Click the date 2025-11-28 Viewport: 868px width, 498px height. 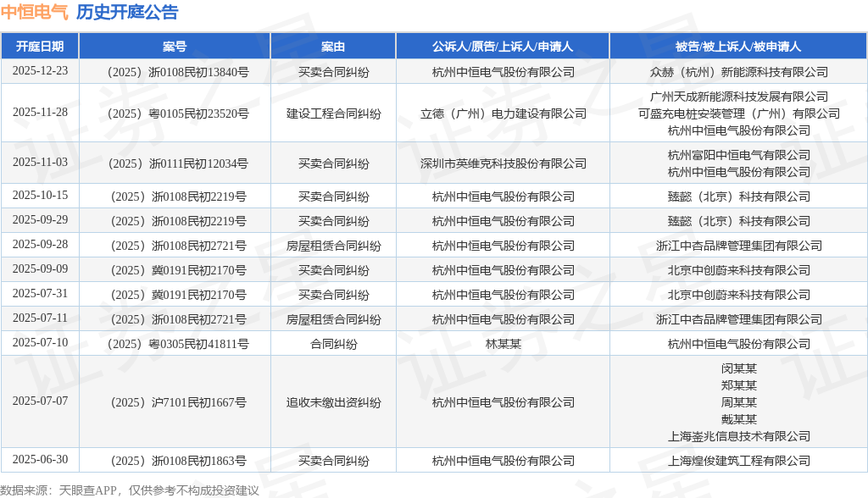[x=40, y=113]
